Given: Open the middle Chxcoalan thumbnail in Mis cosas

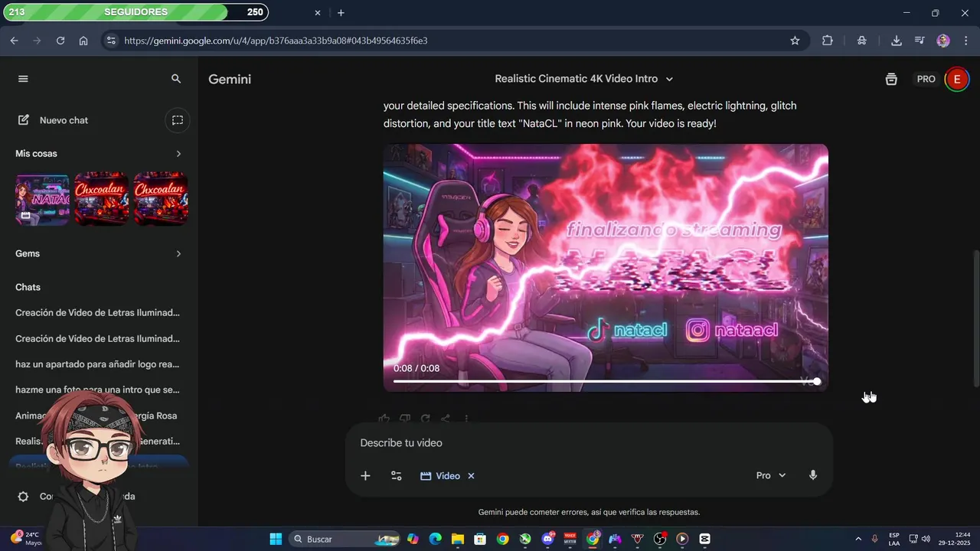Looking at the screenshot, I should click(102, 199).
